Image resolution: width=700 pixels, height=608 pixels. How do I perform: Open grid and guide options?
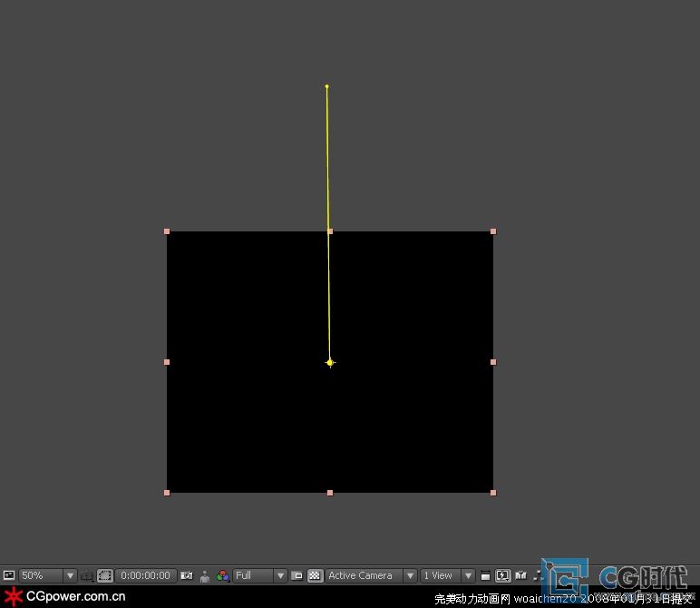(x=87, y=575)
